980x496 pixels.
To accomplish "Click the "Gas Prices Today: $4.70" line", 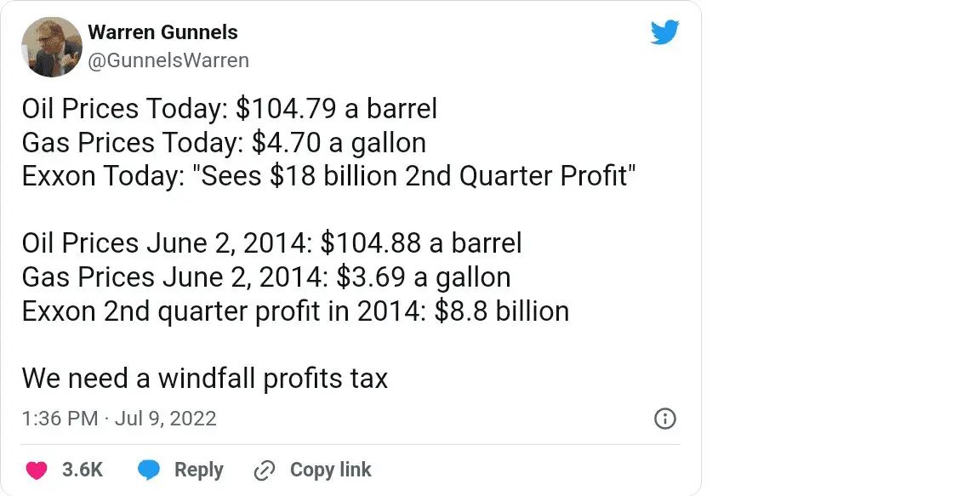I will tap(224, 142).
